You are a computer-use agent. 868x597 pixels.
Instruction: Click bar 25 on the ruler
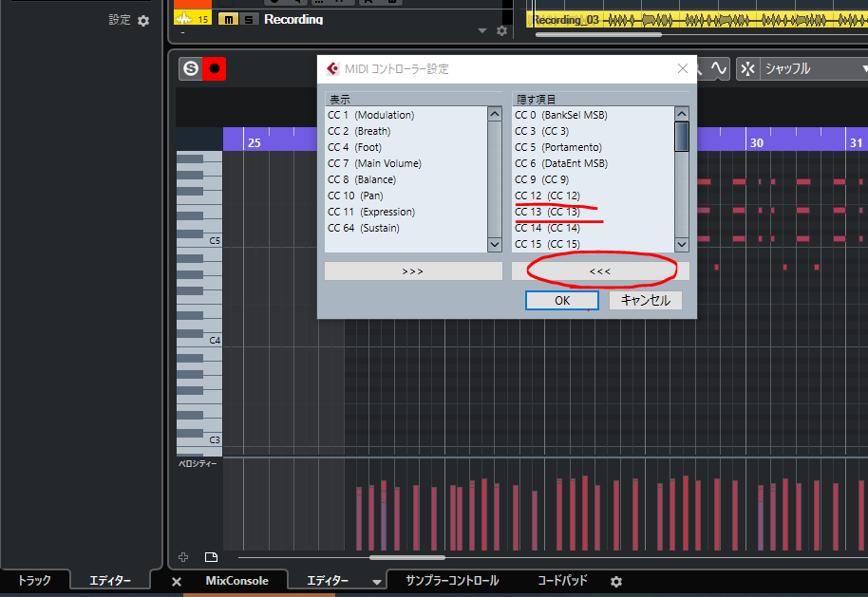tap(254, 142)
